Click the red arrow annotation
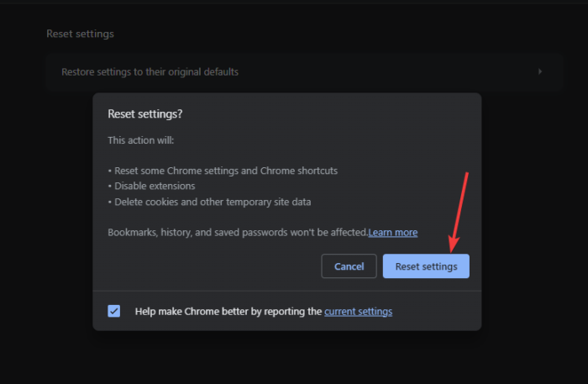 [459, 210]
